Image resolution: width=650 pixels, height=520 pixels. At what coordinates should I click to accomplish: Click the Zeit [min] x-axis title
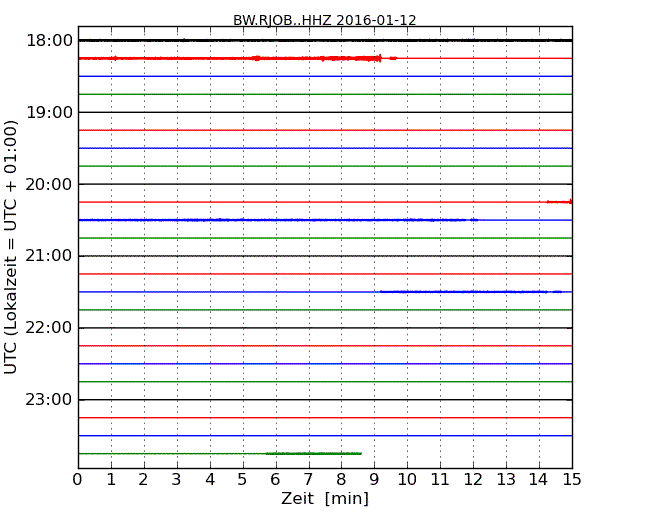(325, 498)
